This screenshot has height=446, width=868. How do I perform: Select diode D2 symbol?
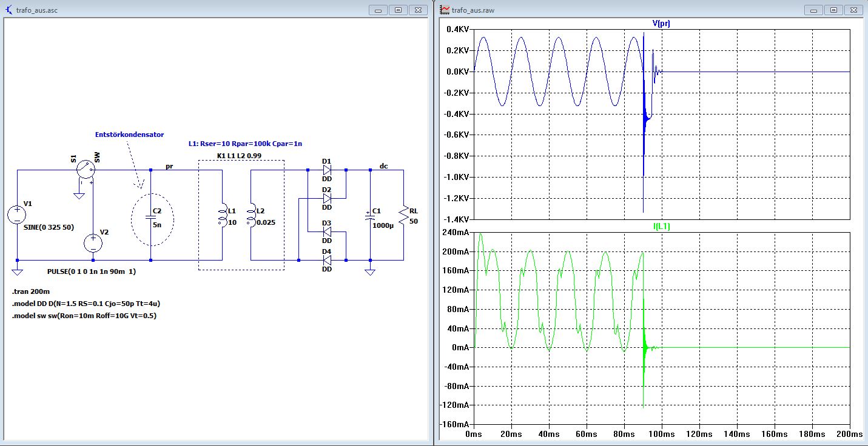[327, 198]
